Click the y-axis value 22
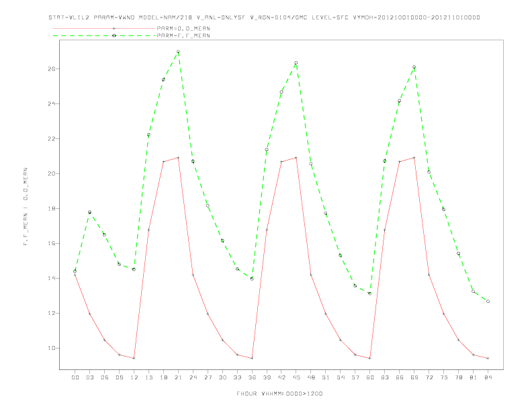Viewport: 532px width, 411px height. pyautogui.click(x=52, y=139)
